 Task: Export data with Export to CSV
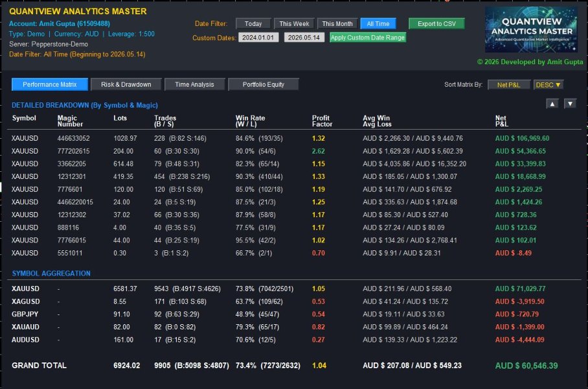point(436,23)
